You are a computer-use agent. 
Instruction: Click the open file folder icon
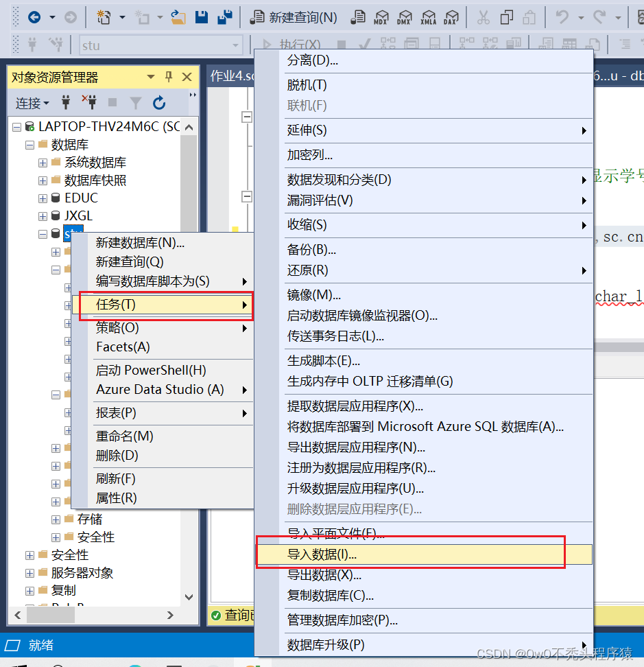(178, 17)
